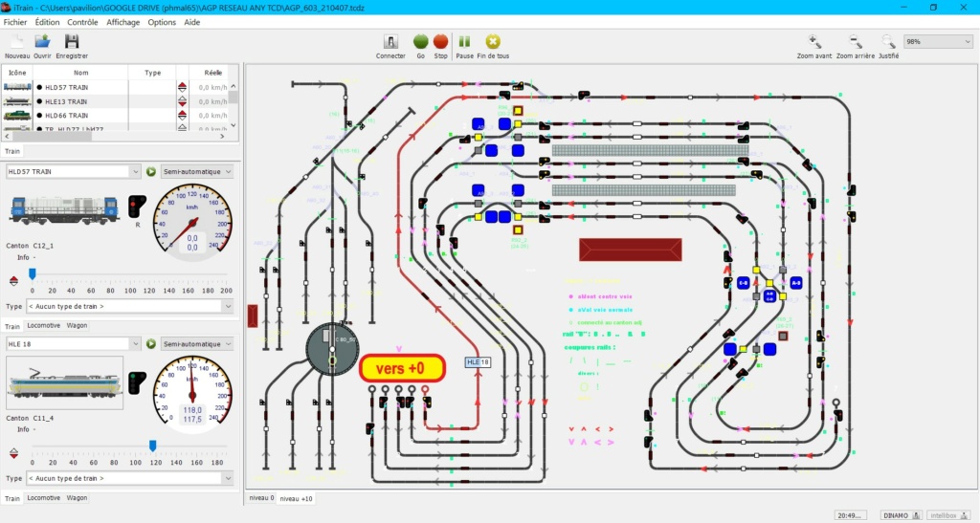980x523 pixels.
Task: Toggle the signal icon beside HLD57 speedometer
Action: (137, 207)
